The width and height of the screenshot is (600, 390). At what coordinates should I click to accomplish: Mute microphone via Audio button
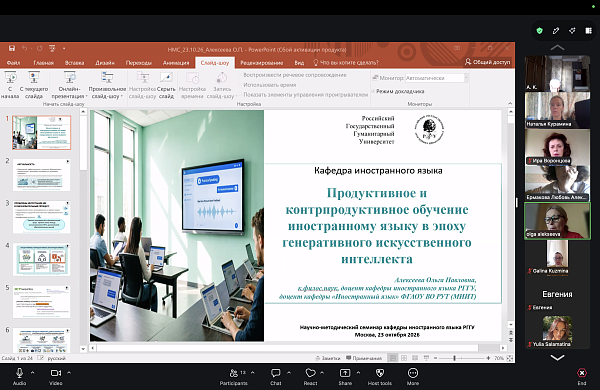click(x=20, y=376)
